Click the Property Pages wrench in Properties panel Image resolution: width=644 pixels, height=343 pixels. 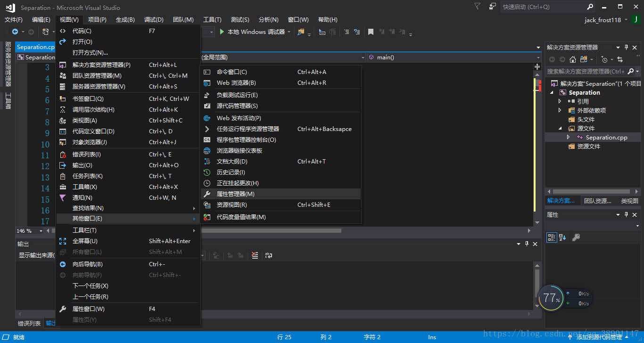coord(576,237)
